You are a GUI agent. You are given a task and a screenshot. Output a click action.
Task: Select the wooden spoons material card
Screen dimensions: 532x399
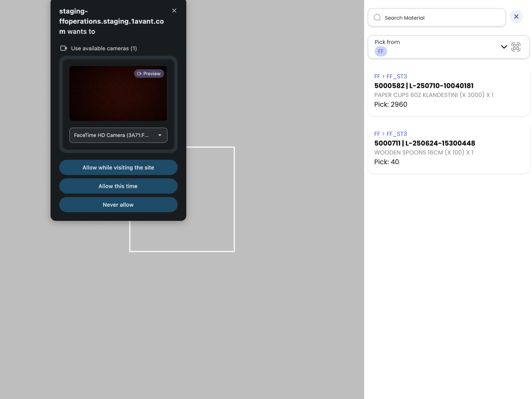(x=448, y=148)
